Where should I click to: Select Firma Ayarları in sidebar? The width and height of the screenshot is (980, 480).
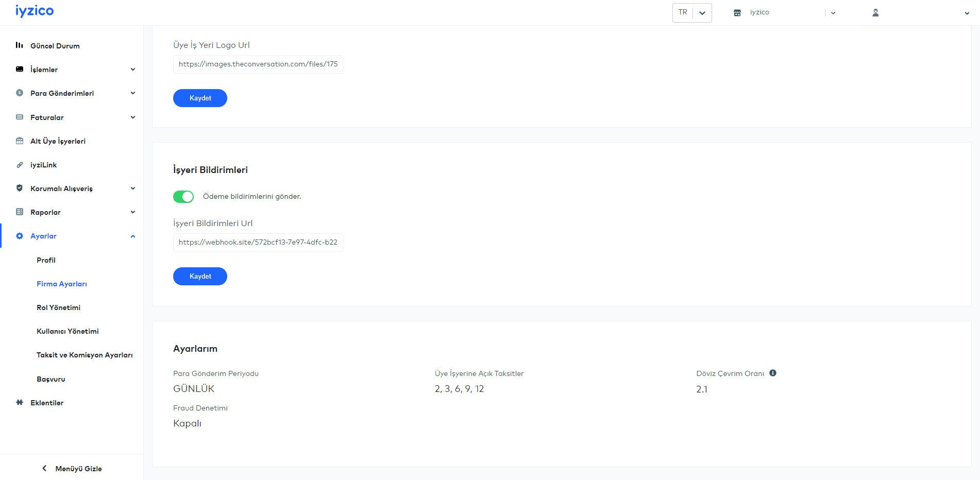[62, 284]
